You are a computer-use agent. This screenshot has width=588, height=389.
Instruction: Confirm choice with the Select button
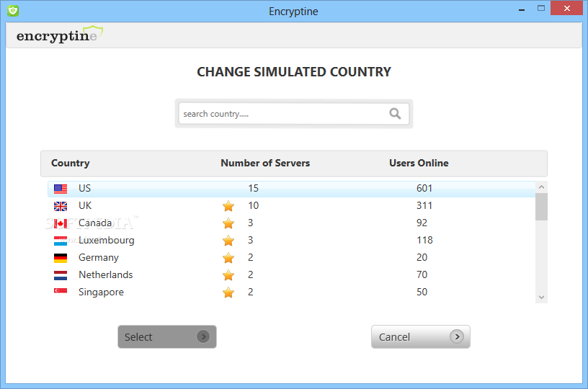[x=167, y=336]
